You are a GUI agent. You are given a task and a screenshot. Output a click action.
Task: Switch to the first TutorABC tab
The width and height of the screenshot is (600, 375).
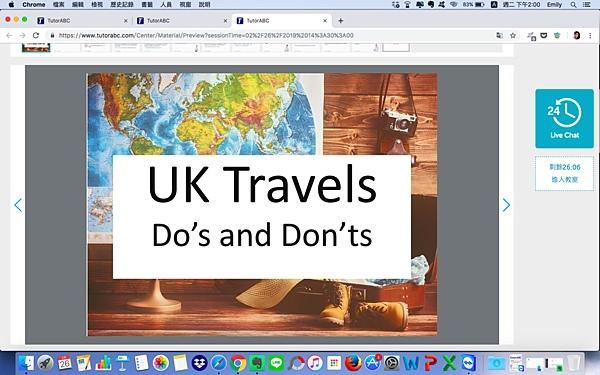[82, 21]
